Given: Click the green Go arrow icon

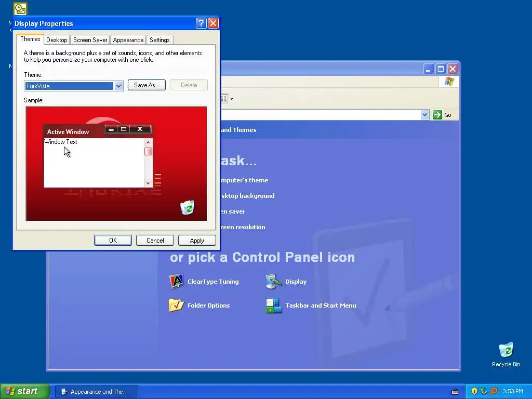Looking at the screenshot, I should (437, 115).
